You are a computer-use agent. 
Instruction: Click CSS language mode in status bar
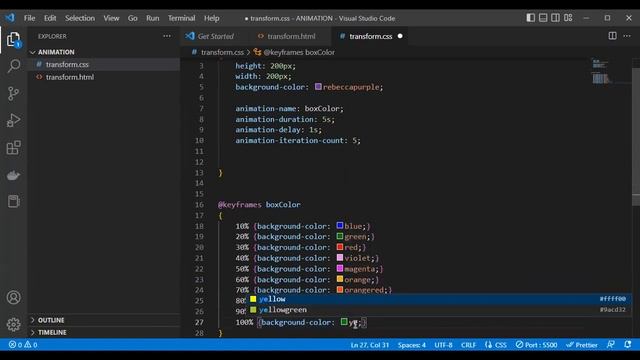pos(496,345)
